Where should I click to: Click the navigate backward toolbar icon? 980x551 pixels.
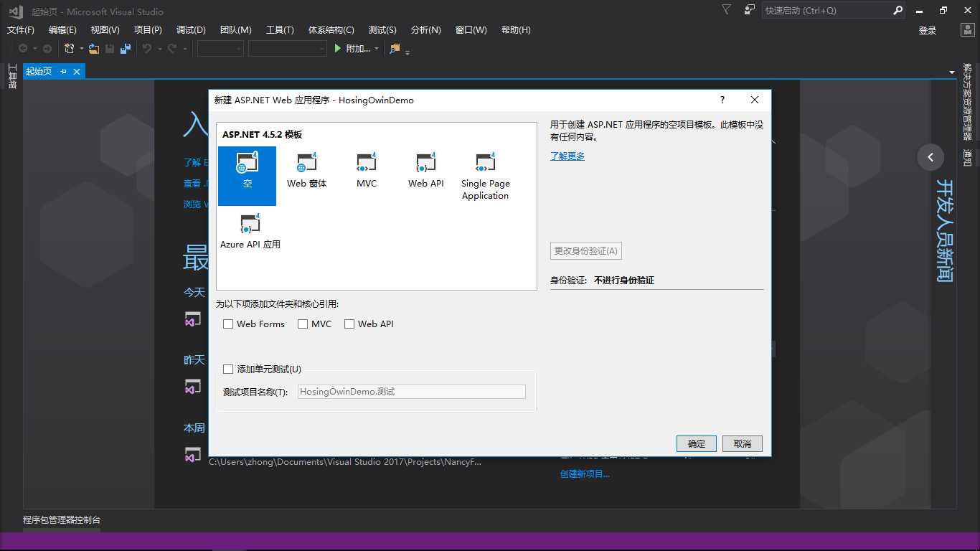tap(23, 49)
